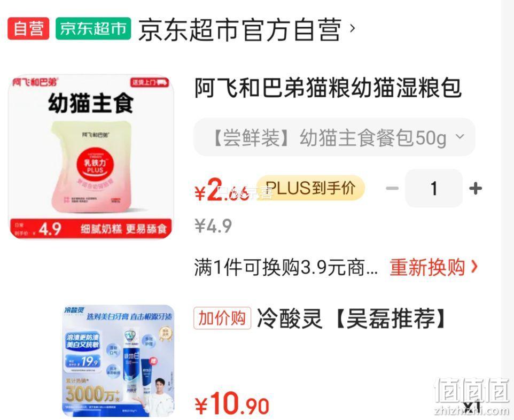Click the dropdown arrow beside 50g option

click(x=460, y=136)
